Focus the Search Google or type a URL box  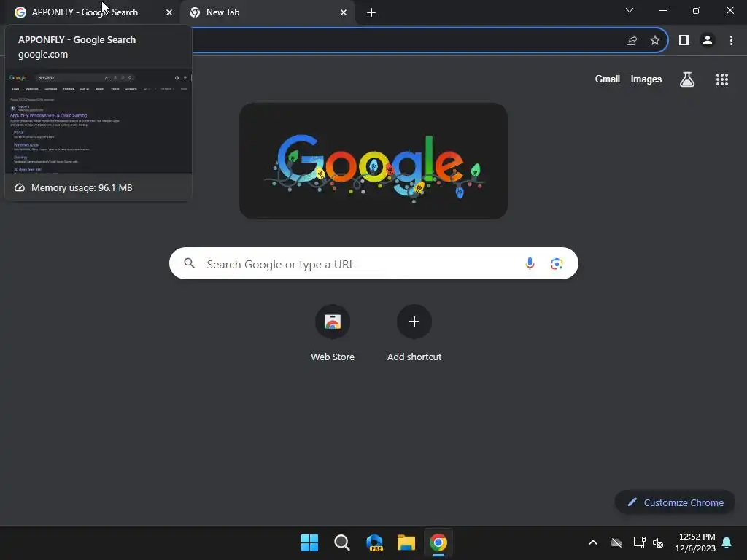coord(373,263)
